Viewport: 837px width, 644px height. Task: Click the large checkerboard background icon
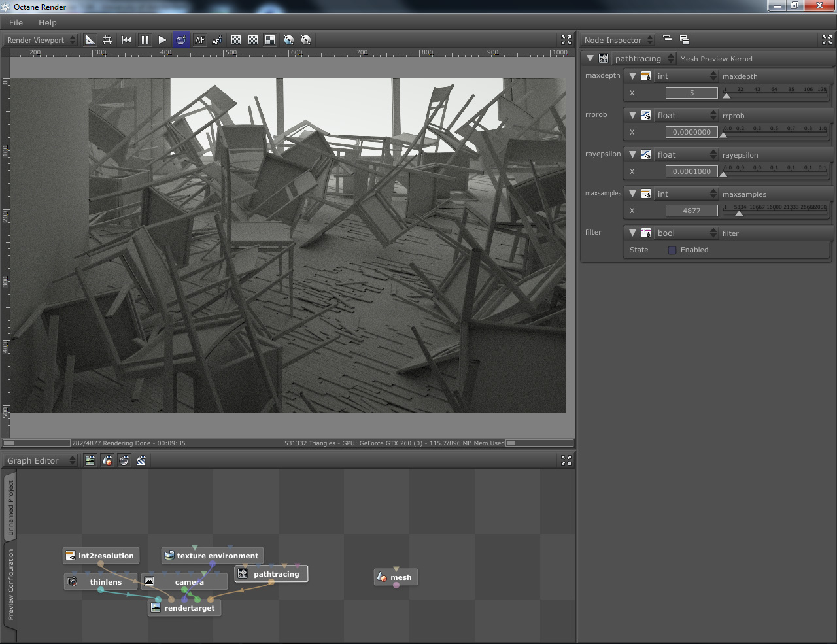(270, 40)
